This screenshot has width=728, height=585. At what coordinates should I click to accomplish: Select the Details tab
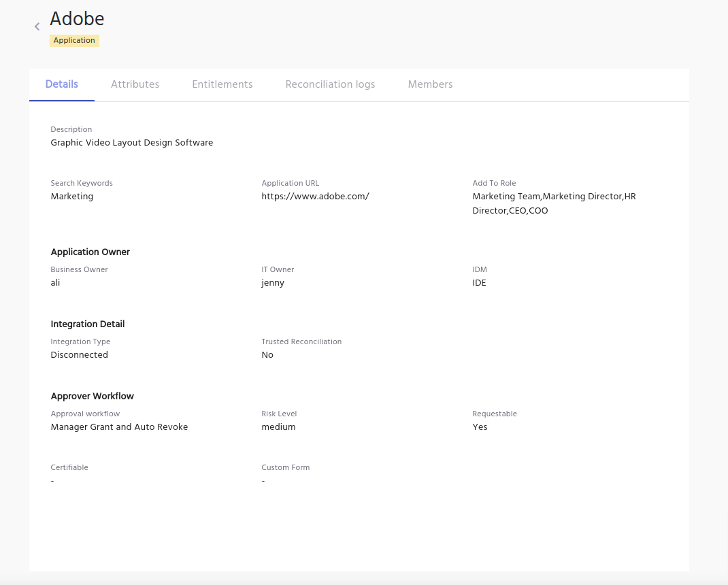[62, 84]
